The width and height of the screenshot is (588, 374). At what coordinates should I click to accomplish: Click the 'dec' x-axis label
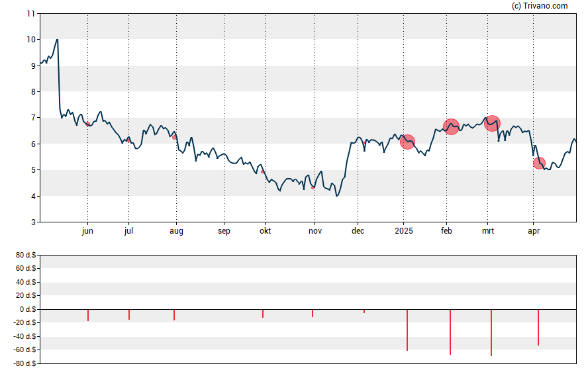358,231
